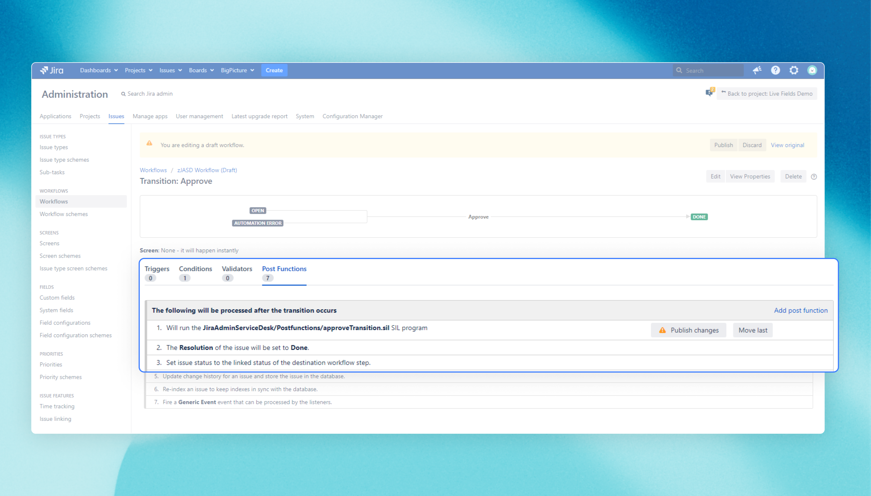The image size is (871, 496).
Task: Open the notifications megaphone icon
Action: (757, 71)
